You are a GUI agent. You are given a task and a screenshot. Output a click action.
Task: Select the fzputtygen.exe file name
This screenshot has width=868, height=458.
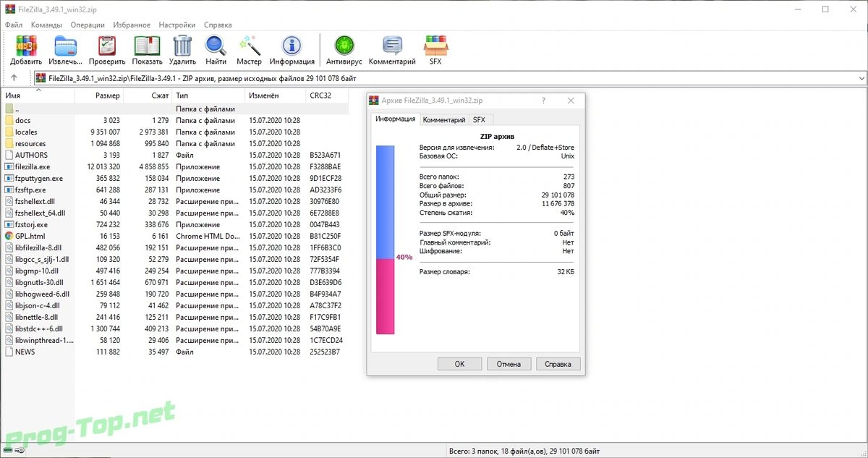39,178
